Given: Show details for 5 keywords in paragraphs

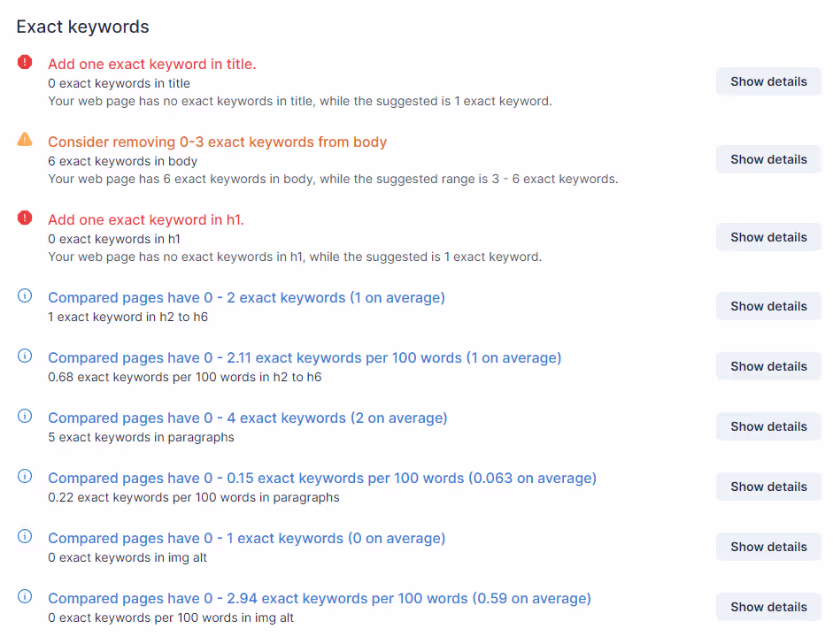Looking at the screenshot, I should click(768, 426).
